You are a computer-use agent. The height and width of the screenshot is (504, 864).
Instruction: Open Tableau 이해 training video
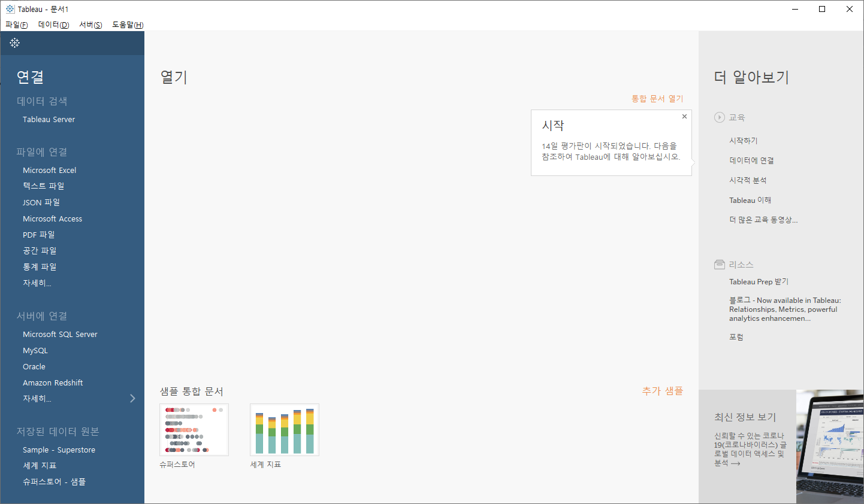(x=750, y=200)
